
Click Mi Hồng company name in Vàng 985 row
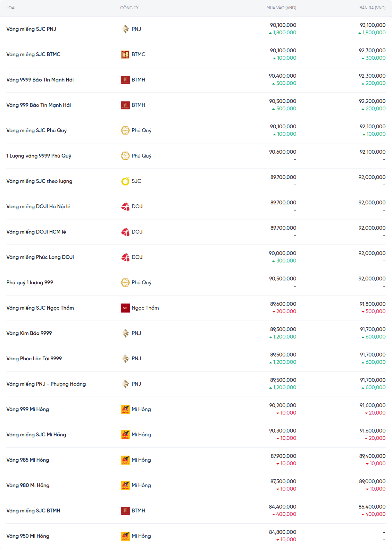[141, 460]
